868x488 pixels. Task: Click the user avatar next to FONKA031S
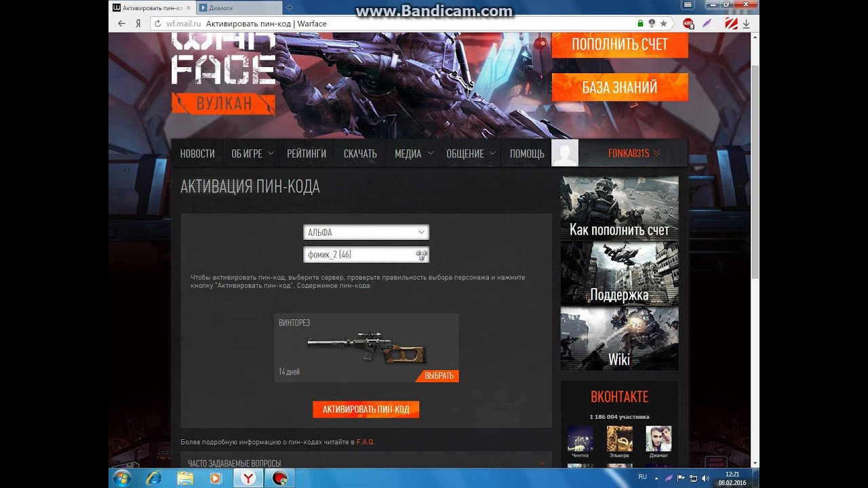[565, 153]
